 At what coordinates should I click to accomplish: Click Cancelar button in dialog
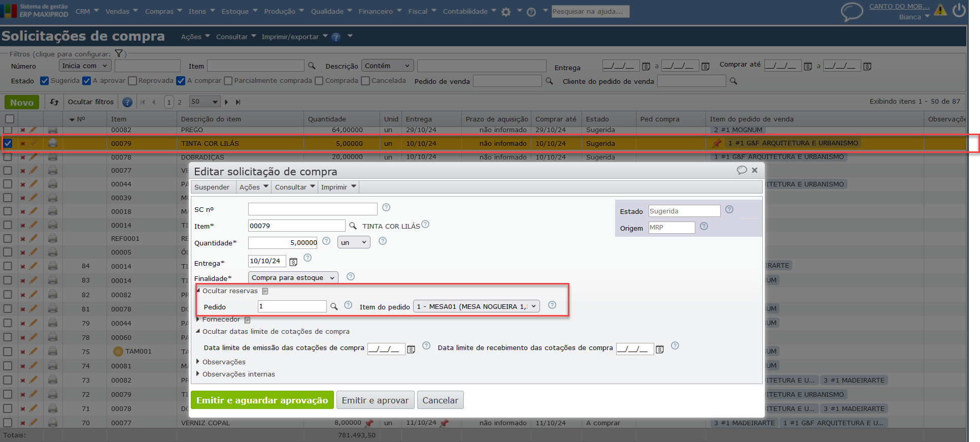[441, 400]
